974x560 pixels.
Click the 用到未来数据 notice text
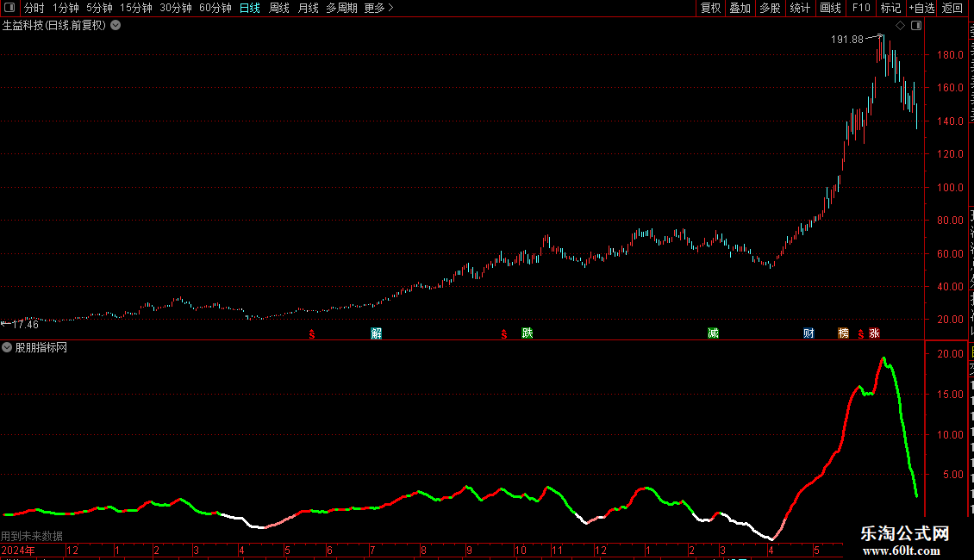(32, 536)
